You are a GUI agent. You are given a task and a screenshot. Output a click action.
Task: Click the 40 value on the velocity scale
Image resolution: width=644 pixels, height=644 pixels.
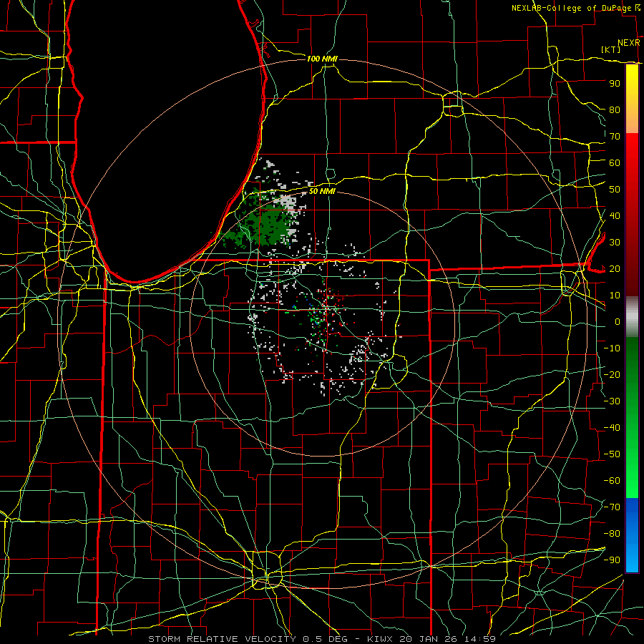click(x=615, y=215)
